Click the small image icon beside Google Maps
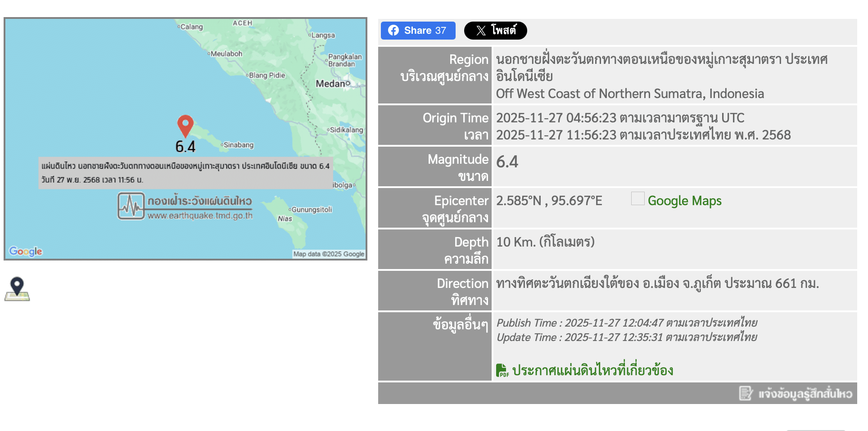 (637, 198)
